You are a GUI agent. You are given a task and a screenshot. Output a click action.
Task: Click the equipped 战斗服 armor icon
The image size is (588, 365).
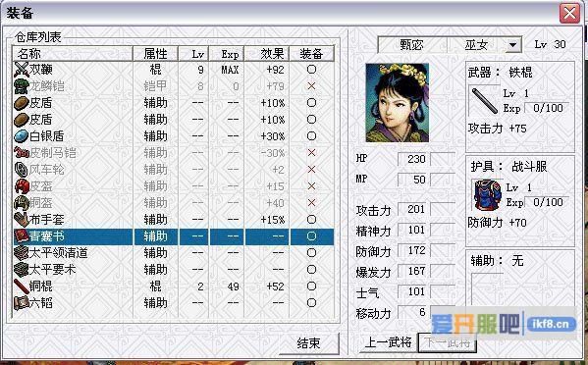[x=487, y=195]
